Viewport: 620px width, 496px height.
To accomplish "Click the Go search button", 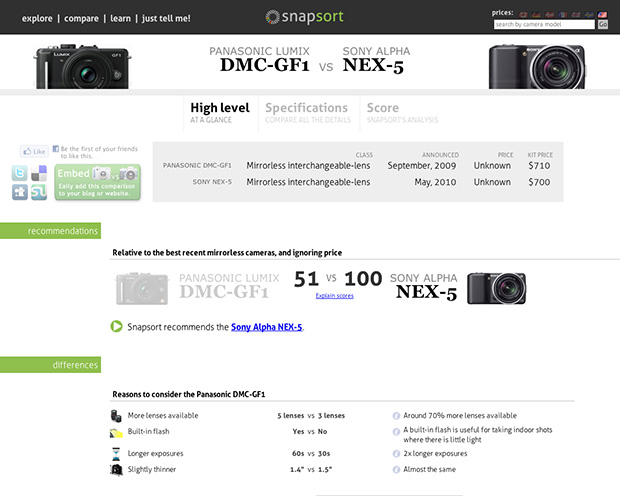I will tap(603, 25).
